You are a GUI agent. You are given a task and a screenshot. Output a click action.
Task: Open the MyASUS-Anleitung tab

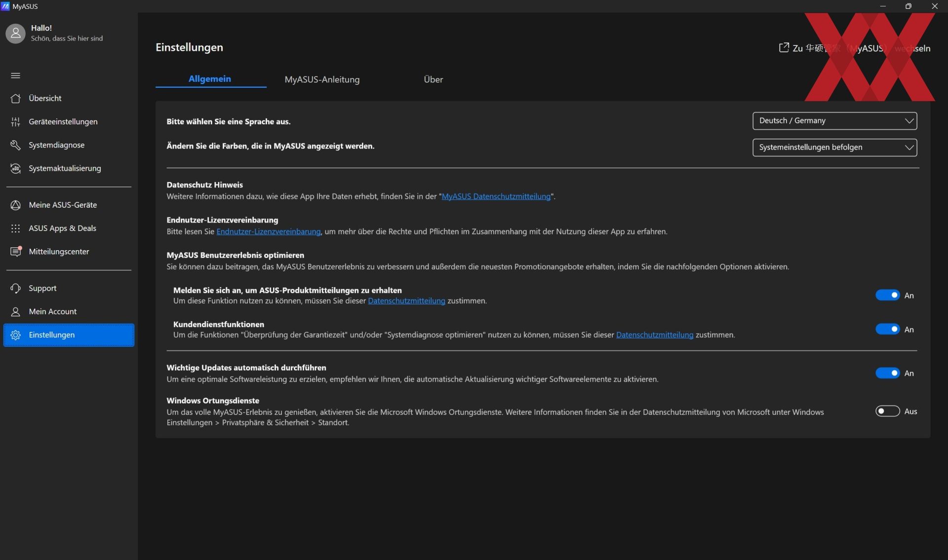[322, 79]
